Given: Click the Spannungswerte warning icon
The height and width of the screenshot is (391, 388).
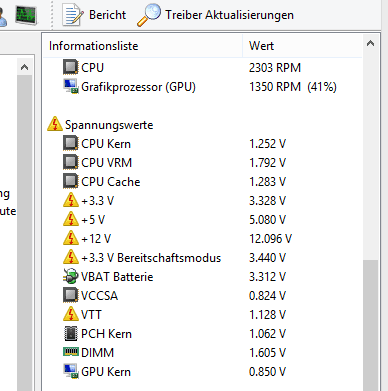Looking at the screenshot, I should point(55,124).
